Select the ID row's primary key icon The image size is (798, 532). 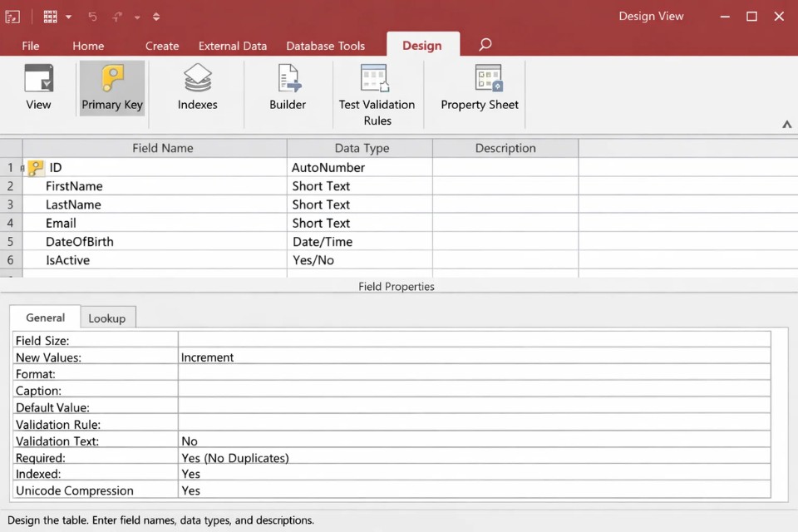point(36,168)
